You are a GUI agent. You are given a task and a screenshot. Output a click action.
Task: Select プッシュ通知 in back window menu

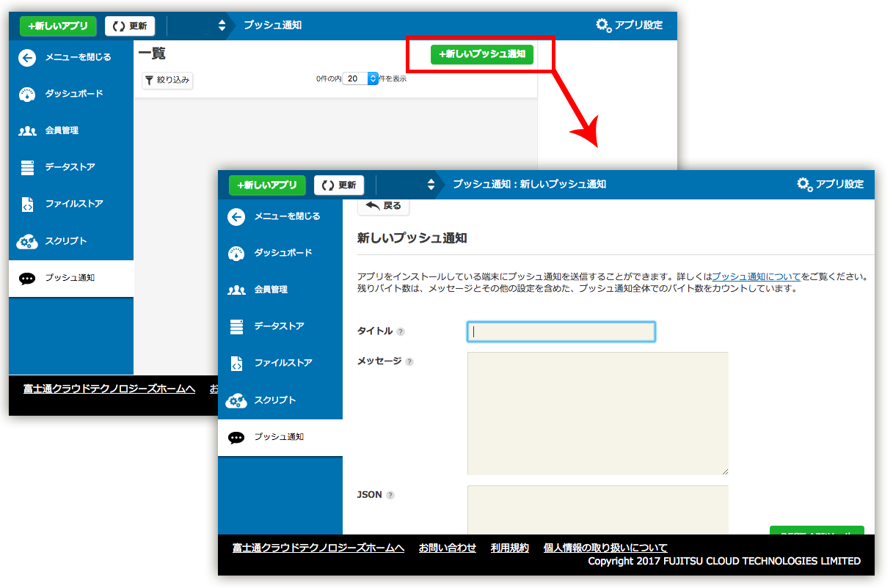pyautogui.click(x=70, y=278)
